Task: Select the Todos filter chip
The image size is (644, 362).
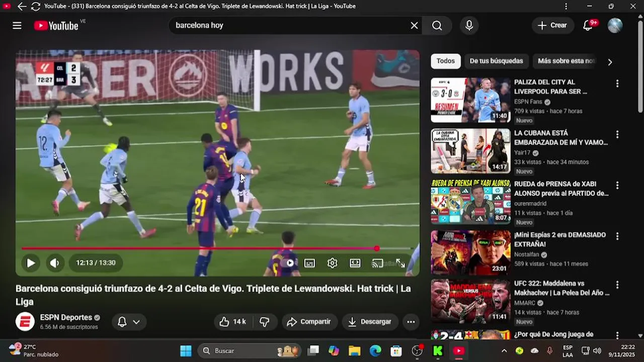Action: pos(445,61)
